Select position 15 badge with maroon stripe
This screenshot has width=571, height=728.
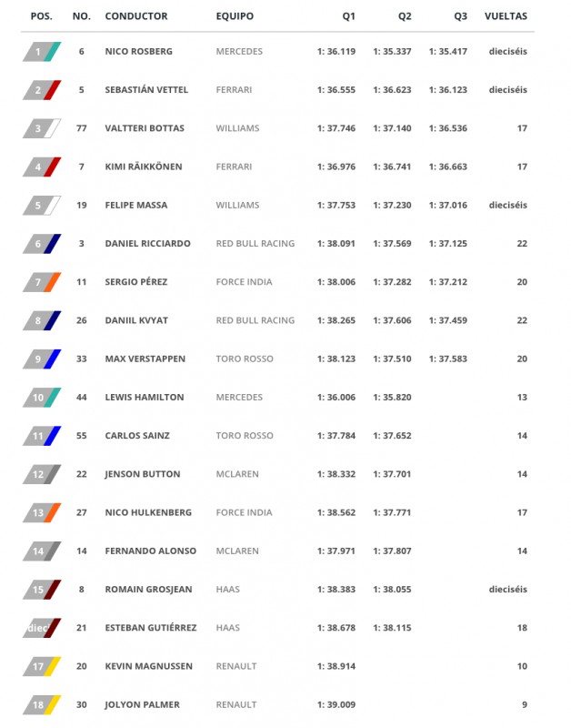[42, 590]
